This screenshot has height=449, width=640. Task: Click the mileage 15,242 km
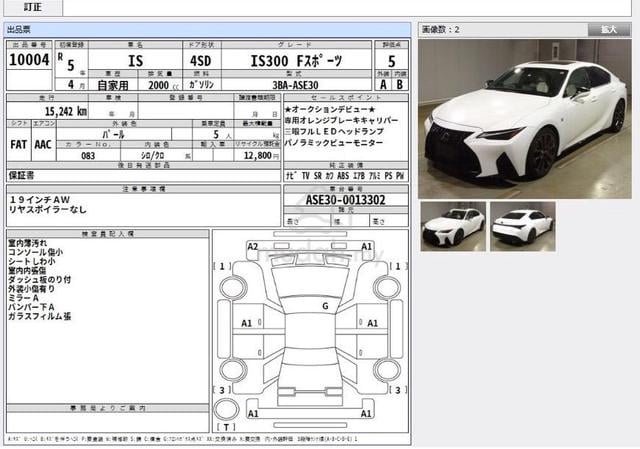pos(66,111)
